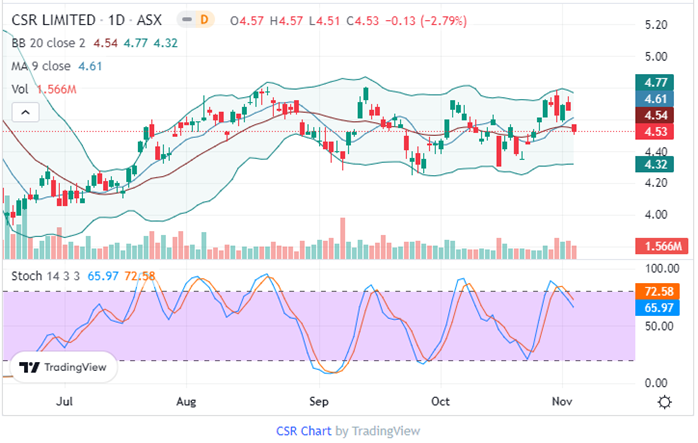Screen dimensions: 698x443
Task: Open the TradingView link in caption
Action: pyautogui.click(x=385, y=431)
